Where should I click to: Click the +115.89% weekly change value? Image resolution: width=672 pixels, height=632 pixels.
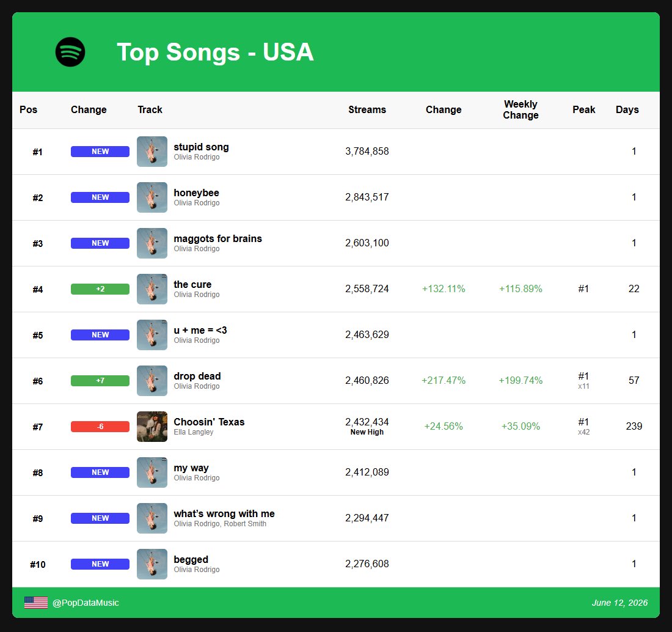coord(520,289)
